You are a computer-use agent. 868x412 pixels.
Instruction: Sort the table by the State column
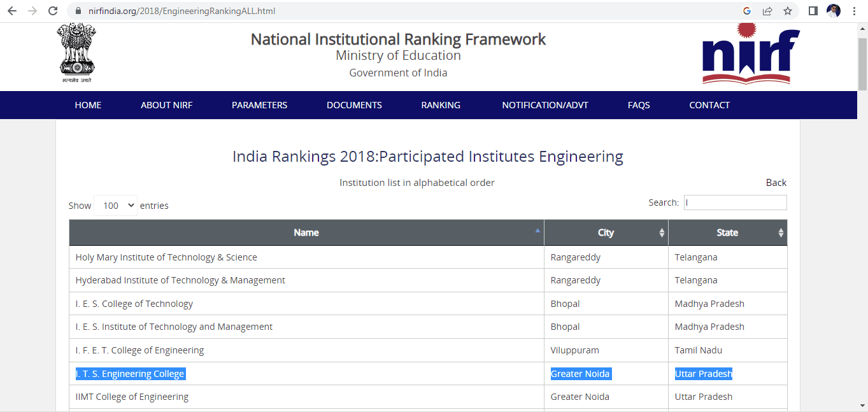[x=727, y=232]
